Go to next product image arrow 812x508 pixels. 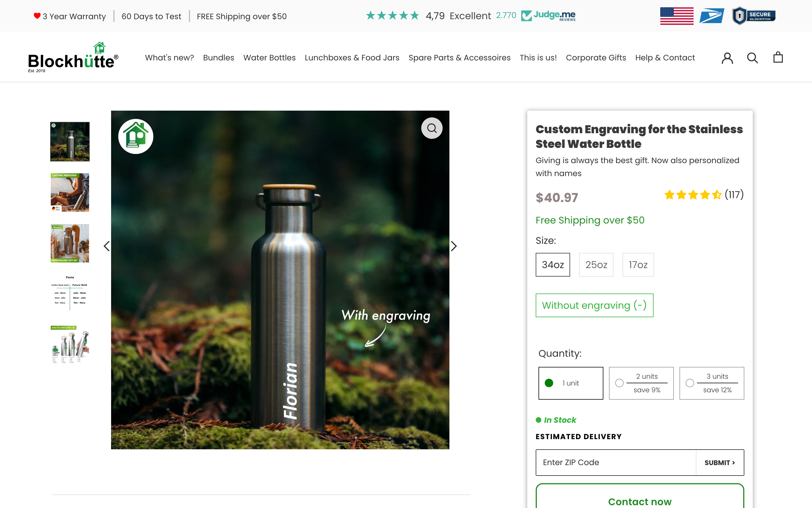pyautogui.click(x=454, y=246)
